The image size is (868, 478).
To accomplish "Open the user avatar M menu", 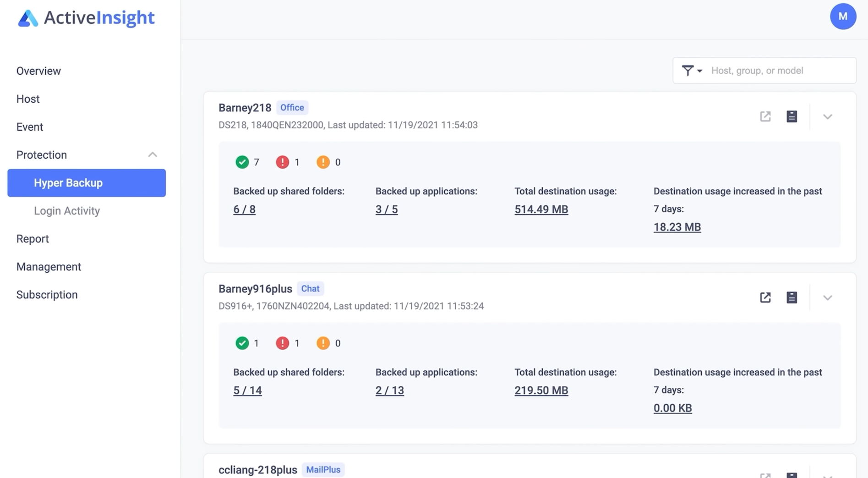I will (x=843, y=16).
